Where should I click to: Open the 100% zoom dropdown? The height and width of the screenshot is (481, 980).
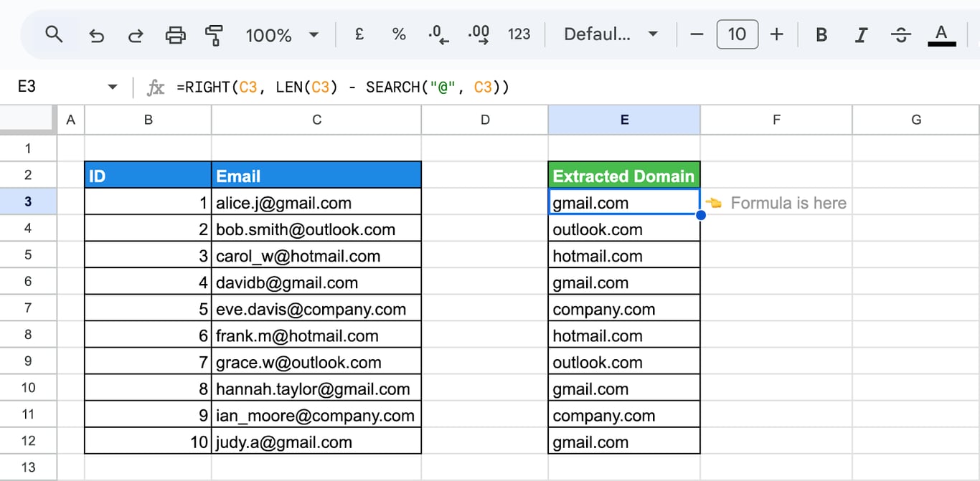pos(282,34)
